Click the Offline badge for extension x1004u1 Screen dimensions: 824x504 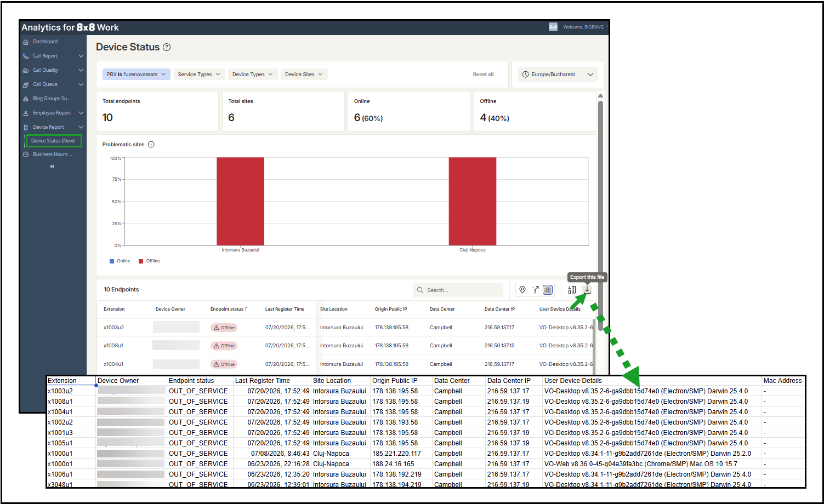coord(224,364)
